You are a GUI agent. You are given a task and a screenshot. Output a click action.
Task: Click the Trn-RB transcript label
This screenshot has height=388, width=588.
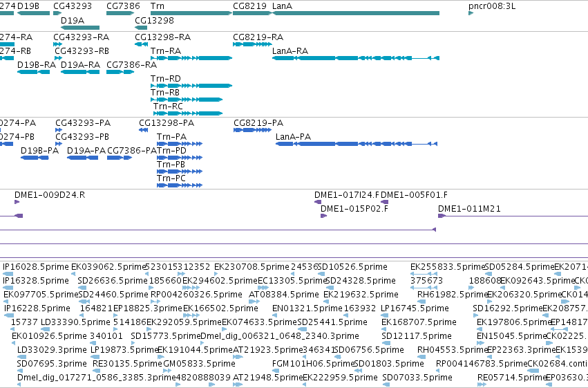(165, 93)
